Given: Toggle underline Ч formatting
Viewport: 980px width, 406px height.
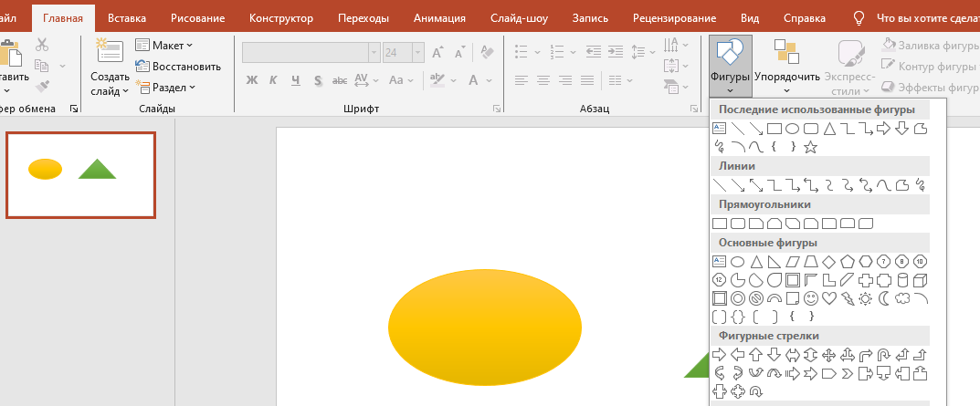Looking at the screenshot, I should [296, 80].
